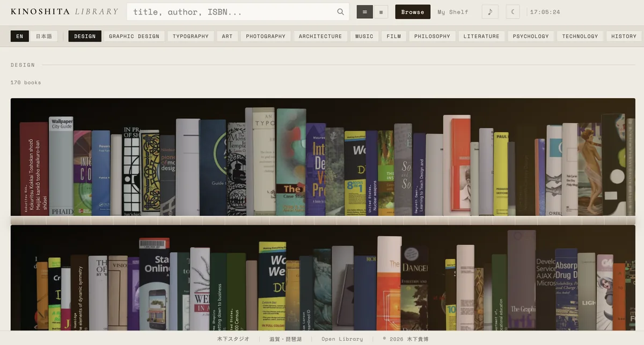Open the Developing Service AJAX Microsoft book
Screen dimensions: 644x345
pyautogui.click(x=546, y=292)
